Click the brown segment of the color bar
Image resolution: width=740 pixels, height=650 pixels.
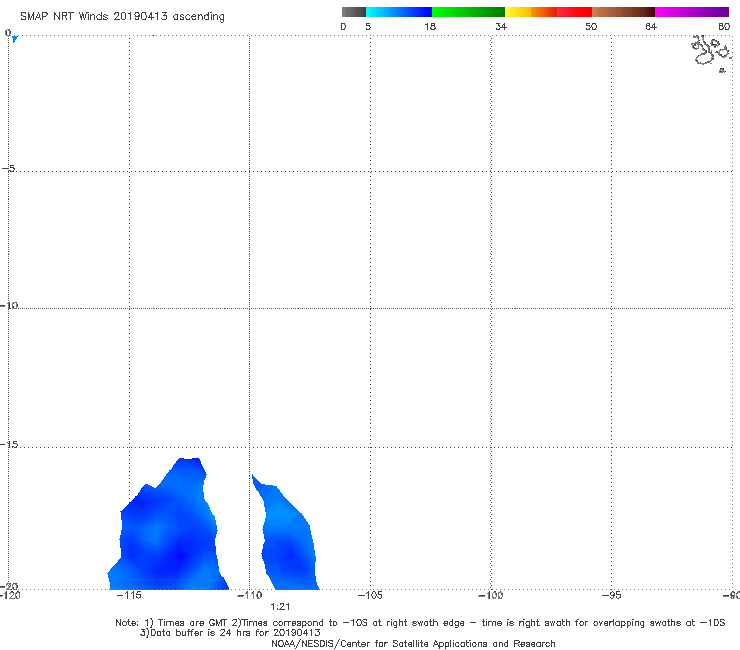[x=623, y=12]
